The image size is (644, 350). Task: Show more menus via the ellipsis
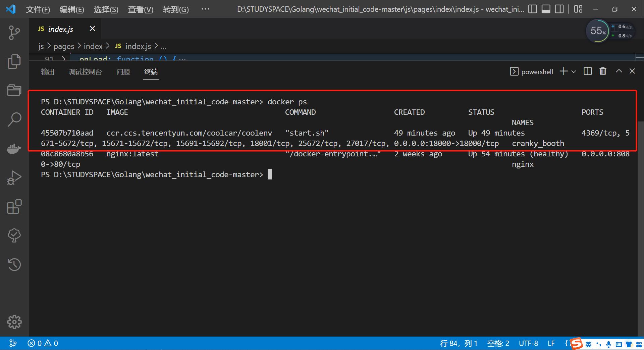[205, 9]
